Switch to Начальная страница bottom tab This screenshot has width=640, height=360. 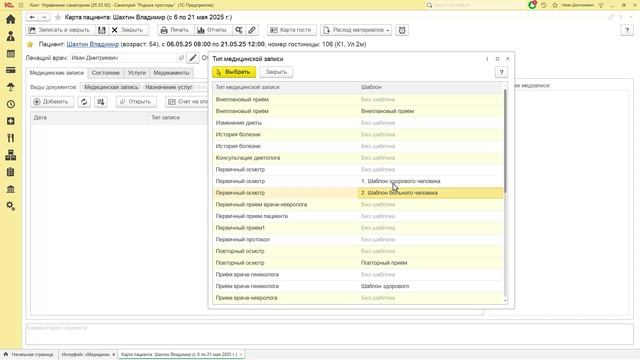(x=29, y=354)
